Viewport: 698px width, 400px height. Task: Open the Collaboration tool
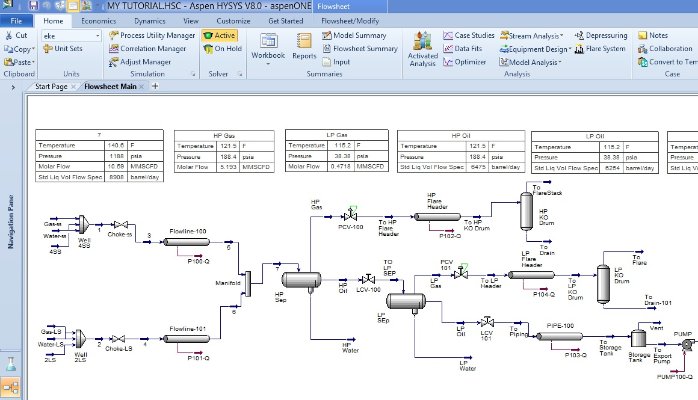pyautogui.click(x=665, y=48)
